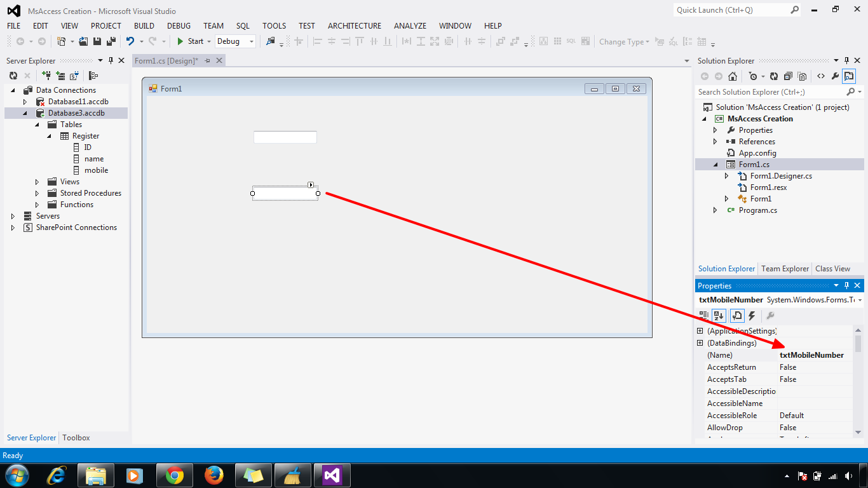Screen dimensions: 868x488
Task: Expand the Views node under Database3.accdb
Action: (x=36, y=181)
